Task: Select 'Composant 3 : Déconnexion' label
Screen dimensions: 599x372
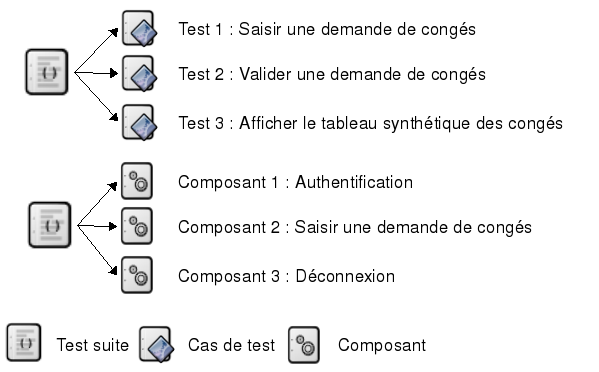Action: 286,276
